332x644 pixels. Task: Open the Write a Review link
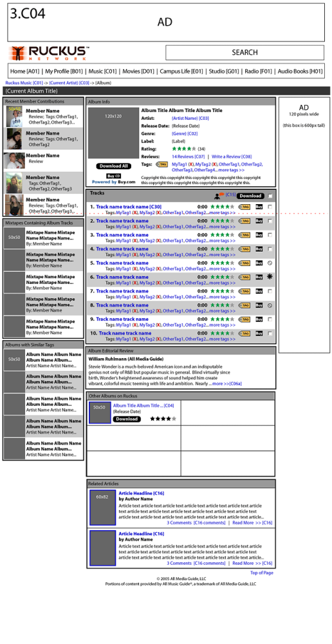pos(232,156)
